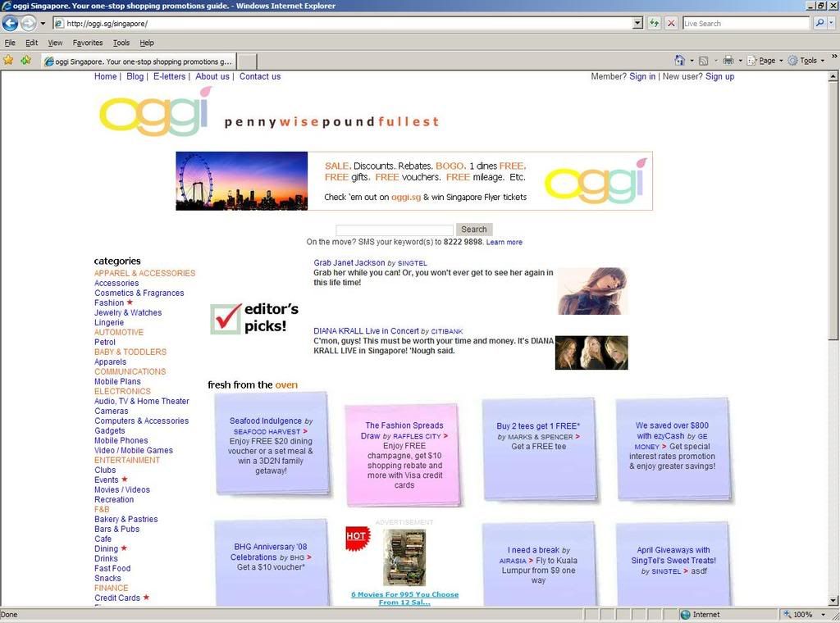Click the Home toolbar icon
Screen dimensions: 840x623
[x=680, y=61]
